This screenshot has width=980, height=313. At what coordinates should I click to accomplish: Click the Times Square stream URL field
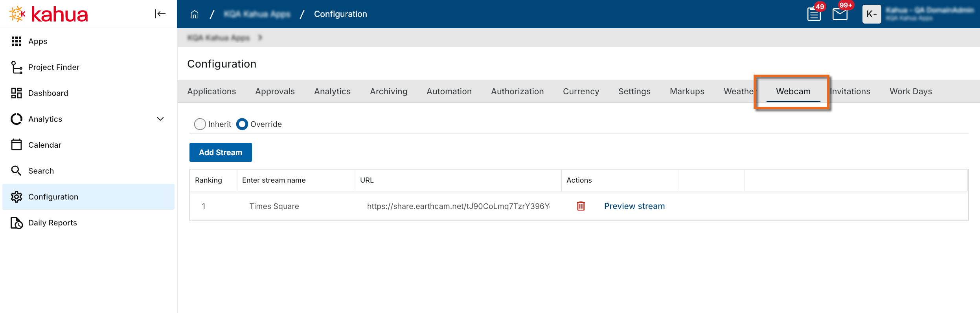click(x=458, y=206)
